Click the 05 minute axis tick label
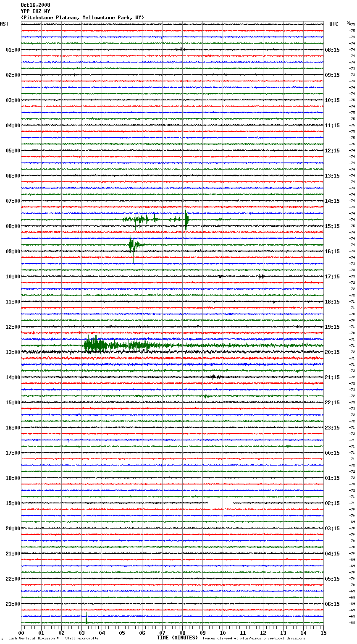The width and height of the screenshot is (357, 644). click(x=122, y=633)
